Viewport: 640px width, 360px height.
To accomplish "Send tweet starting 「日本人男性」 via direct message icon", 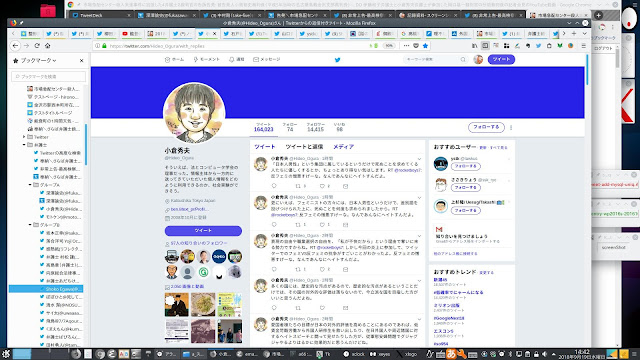I will (346, 186).
